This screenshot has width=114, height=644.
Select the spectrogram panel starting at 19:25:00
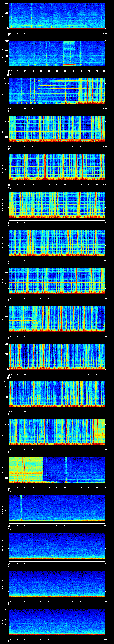[57, 432]
